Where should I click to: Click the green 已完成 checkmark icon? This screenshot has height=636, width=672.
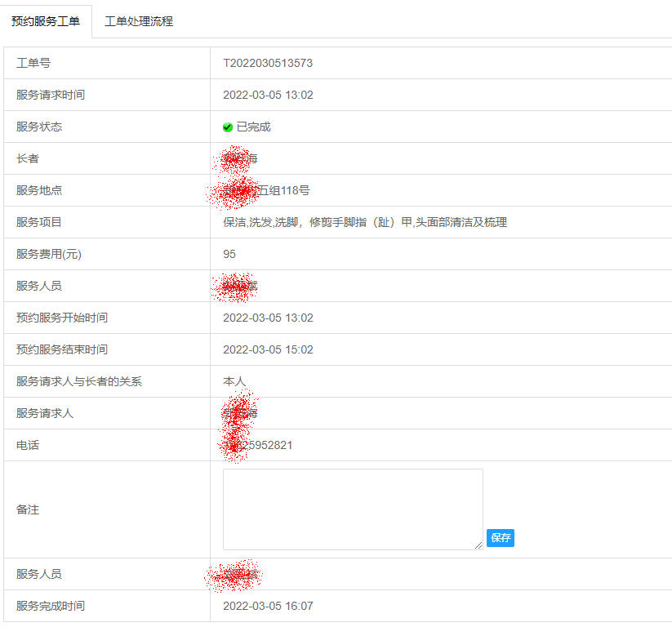pos(228,127)
